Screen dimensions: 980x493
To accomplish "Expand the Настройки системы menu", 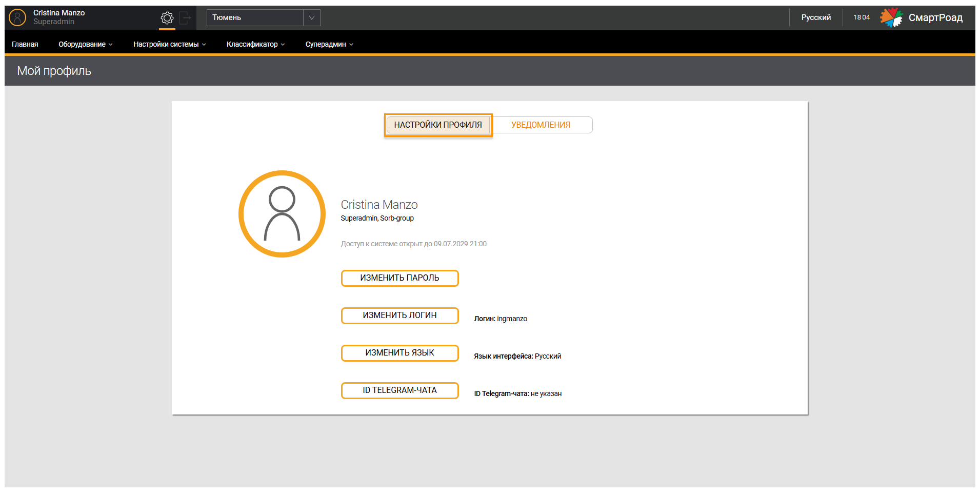I will click(x=170, y=44).
